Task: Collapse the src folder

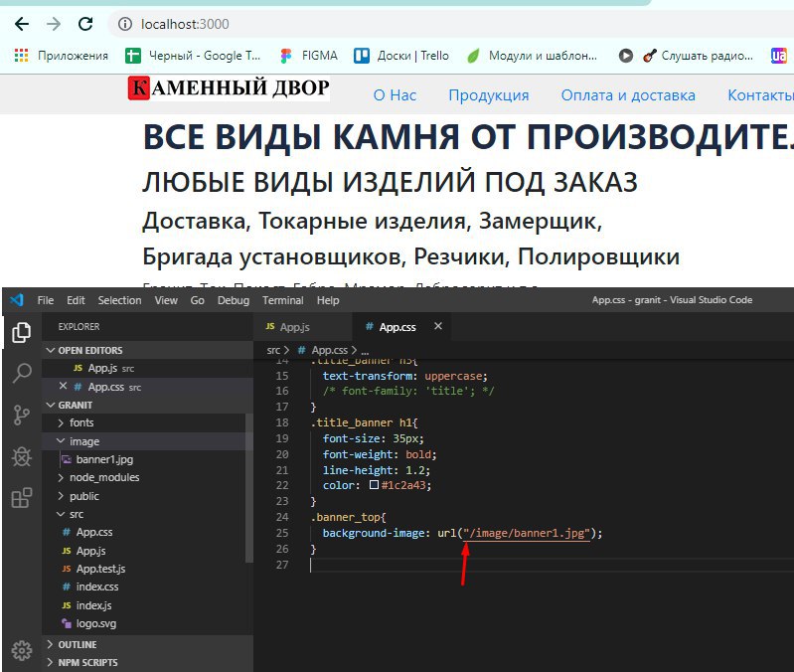Action: 144,514
